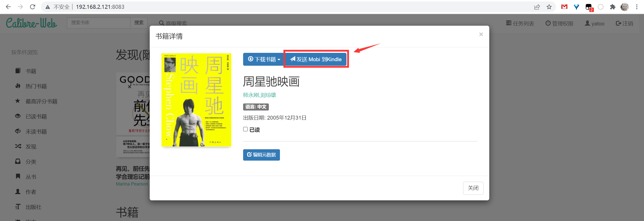
Task: Open the Extensions puzzle piece menu
Action: point(613,7)
